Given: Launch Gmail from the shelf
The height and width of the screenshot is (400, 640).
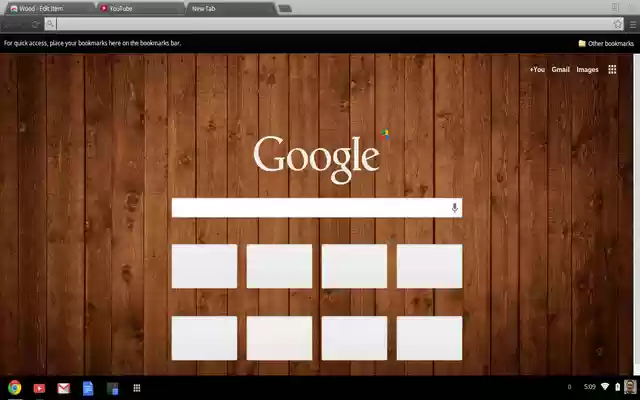Looking at the screenshot, I should (x=64, y=388).
